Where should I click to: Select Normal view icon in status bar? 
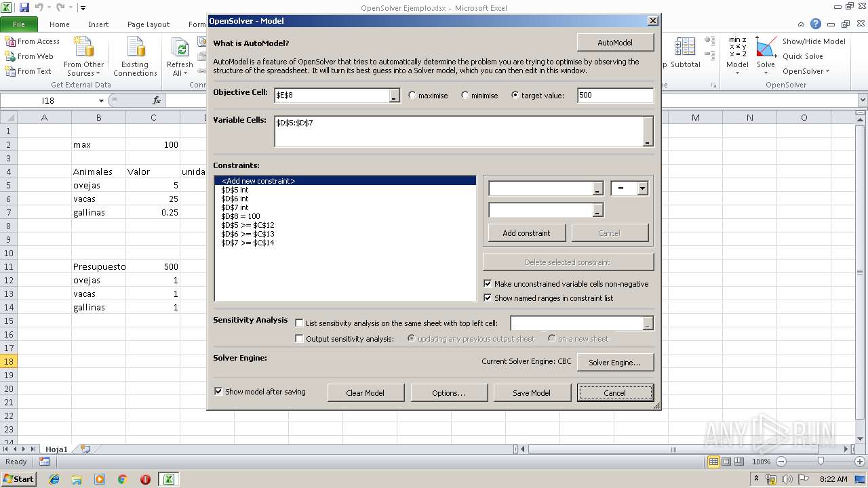[713, 462]
